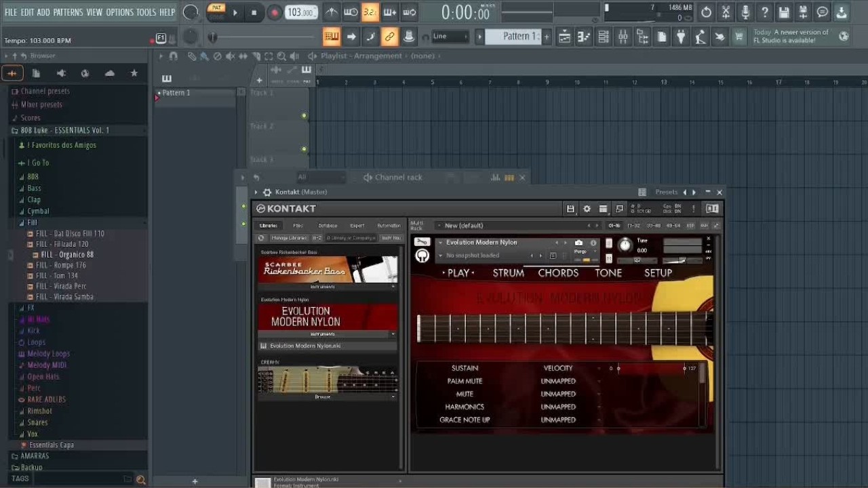Open the playlist view from toolbar
This screenshot has height=488, width=868.
pos(564,37)
